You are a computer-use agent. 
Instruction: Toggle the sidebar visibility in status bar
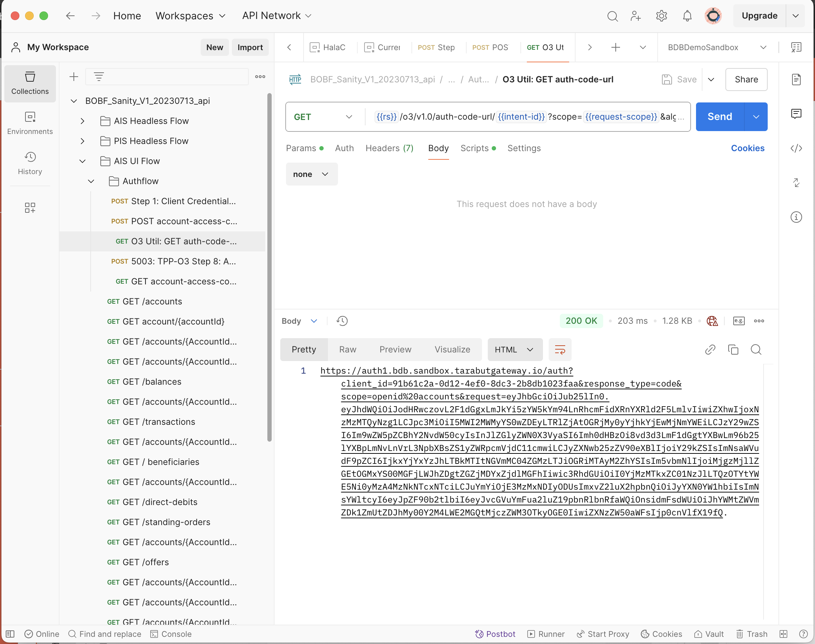pos(10,634)
